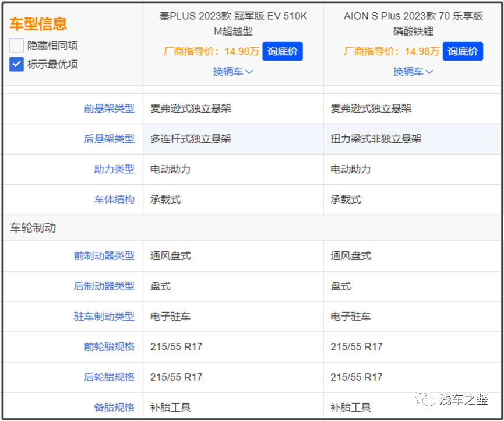Click the 备胎规格 parameter link
This screenshot has height=421, width=504.
[x=114, y=407]
